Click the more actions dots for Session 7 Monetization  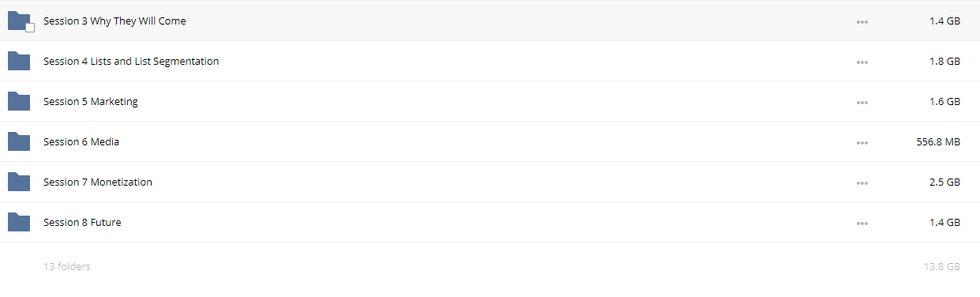(x=862, y=183)
